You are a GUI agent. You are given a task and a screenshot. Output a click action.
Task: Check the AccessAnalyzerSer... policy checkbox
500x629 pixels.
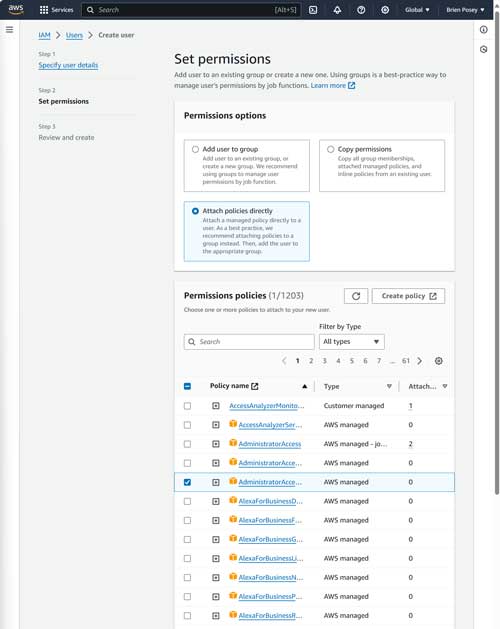tap(187, 425)
